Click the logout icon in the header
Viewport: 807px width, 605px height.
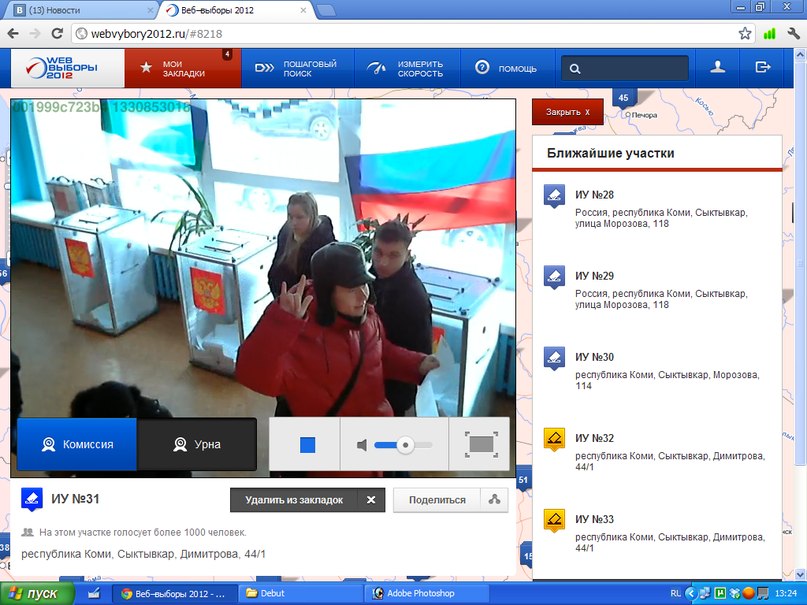(763, 68)
